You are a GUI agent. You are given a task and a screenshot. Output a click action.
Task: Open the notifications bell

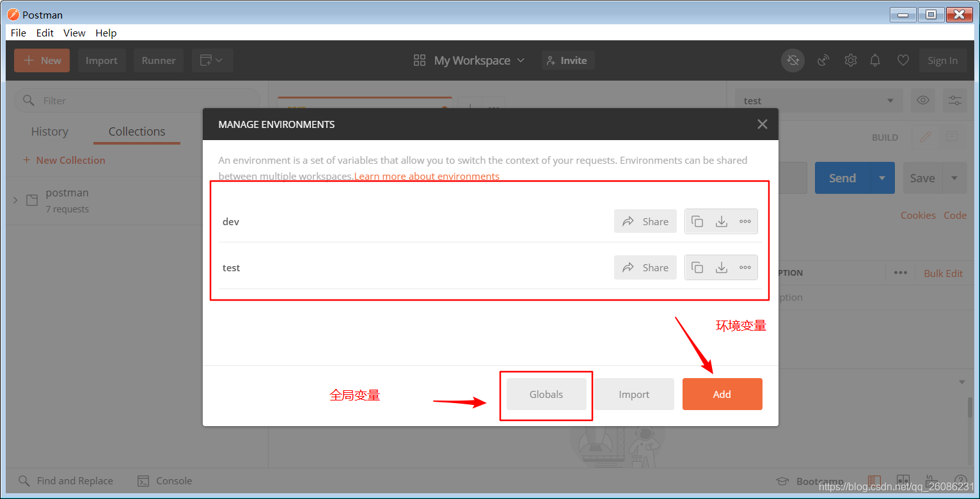coord(875,61)
